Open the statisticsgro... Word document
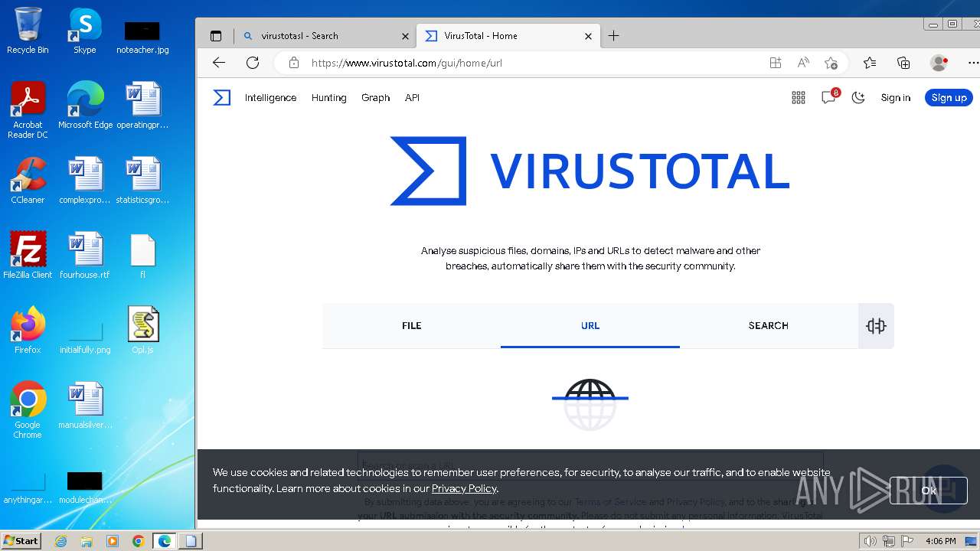The image size is (980, 551). [x=142, y=181]
